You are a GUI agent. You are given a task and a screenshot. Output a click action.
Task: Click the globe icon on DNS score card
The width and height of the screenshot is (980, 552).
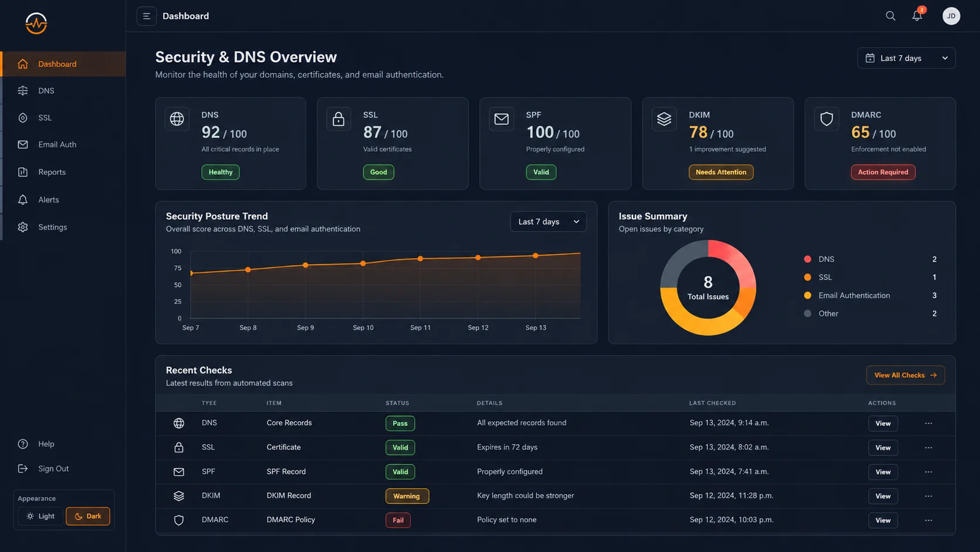[x=177, y=119]
